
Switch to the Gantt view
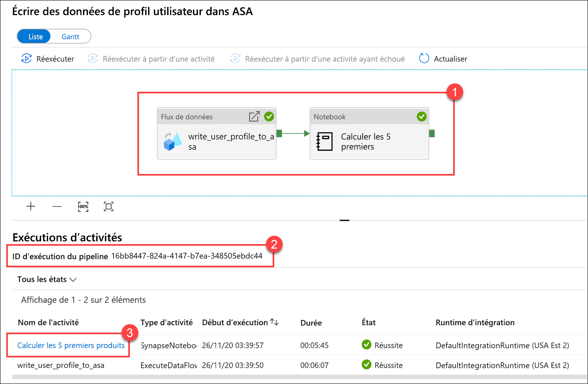pyautogui.click(x=70, y=37)
